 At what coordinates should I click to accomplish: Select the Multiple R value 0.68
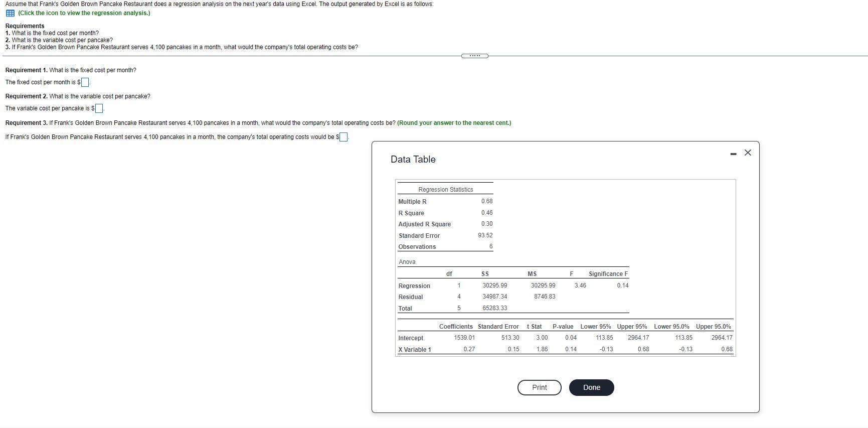click(x=487, y=201)
